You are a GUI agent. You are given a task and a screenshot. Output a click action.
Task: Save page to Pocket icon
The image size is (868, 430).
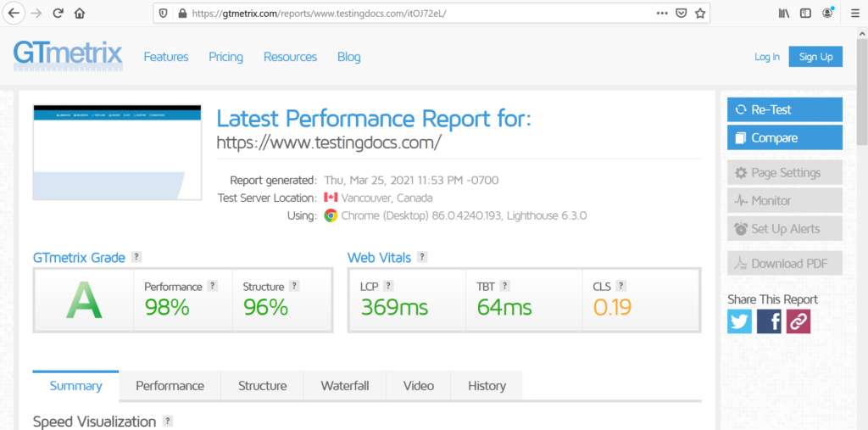coord(682,14)
